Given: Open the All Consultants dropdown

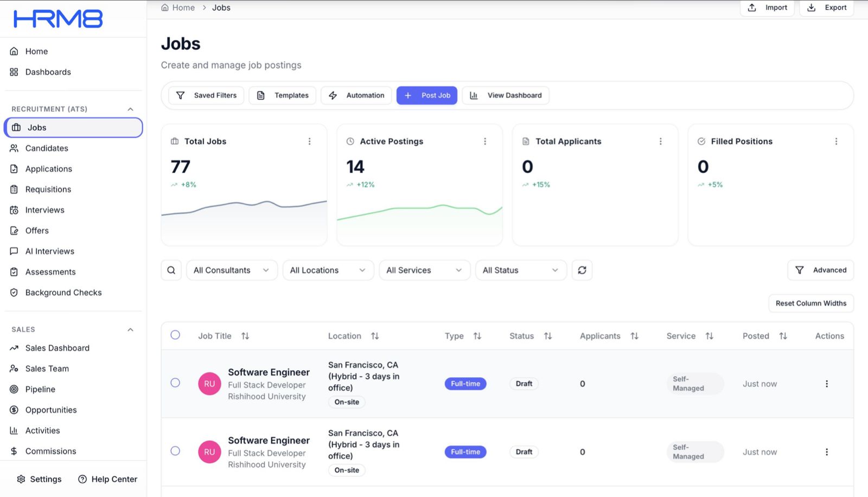Looking at the screenshot, I should pyautogui.click(x=231, y=270).
